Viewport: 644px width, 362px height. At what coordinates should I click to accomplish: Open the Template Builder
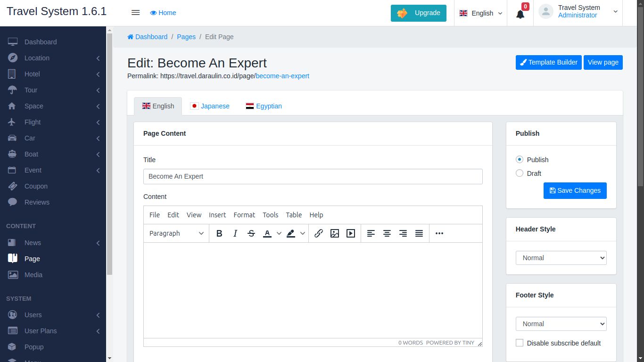coord(548,62)
